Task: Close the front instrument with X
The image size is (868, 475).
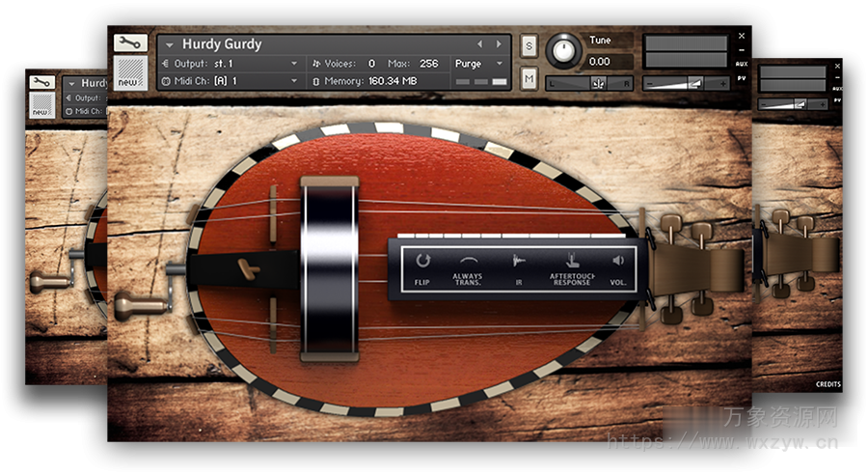Action: (x=742, y=36)
